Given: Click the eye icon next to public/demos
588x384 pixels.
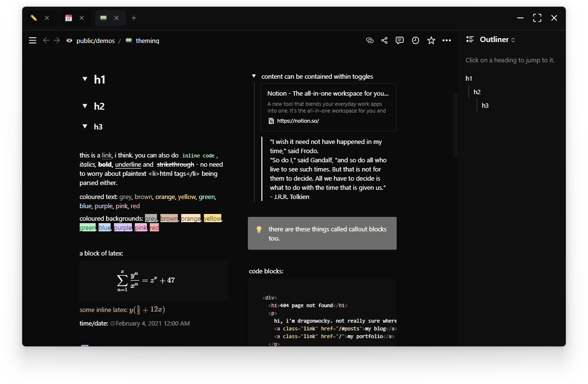Looking at the screenshot, I should point(69,41).
